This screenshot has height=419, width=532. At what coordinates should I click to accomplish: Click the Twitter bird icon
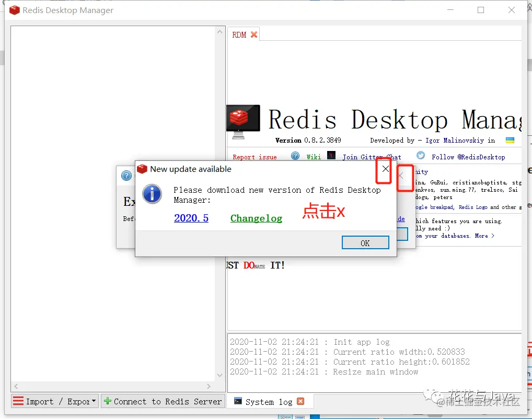tap(421, 155)
